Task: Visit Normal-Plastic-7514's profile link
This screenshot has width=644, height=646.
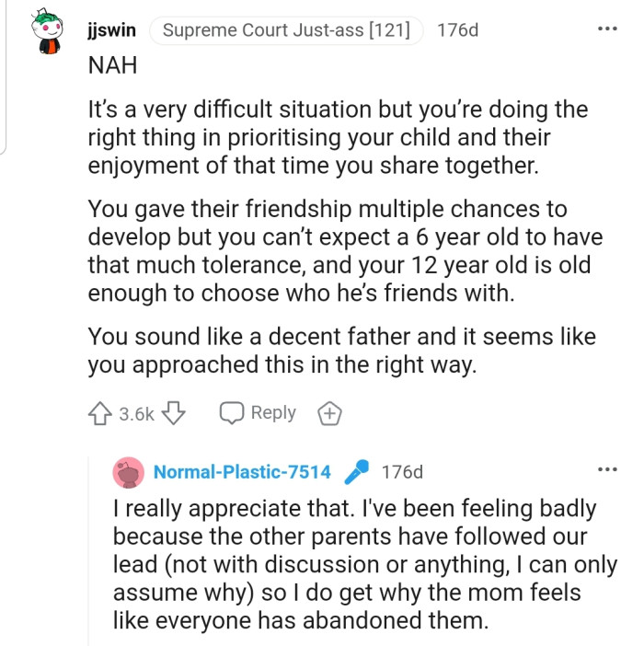Action: tap(242, 472)
